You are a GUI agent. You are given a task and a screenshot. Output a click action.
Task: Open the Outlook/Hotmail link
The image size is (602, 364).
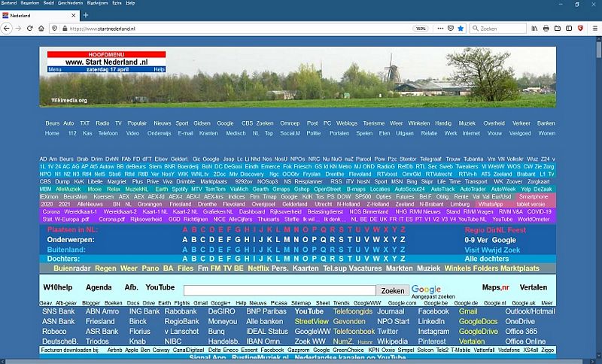pos(530,311)
